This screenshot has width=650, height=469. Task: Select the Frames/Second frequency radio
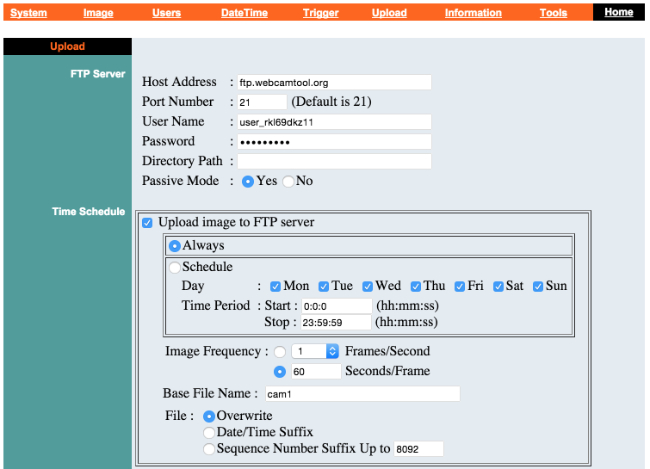[x=280, y=352]
